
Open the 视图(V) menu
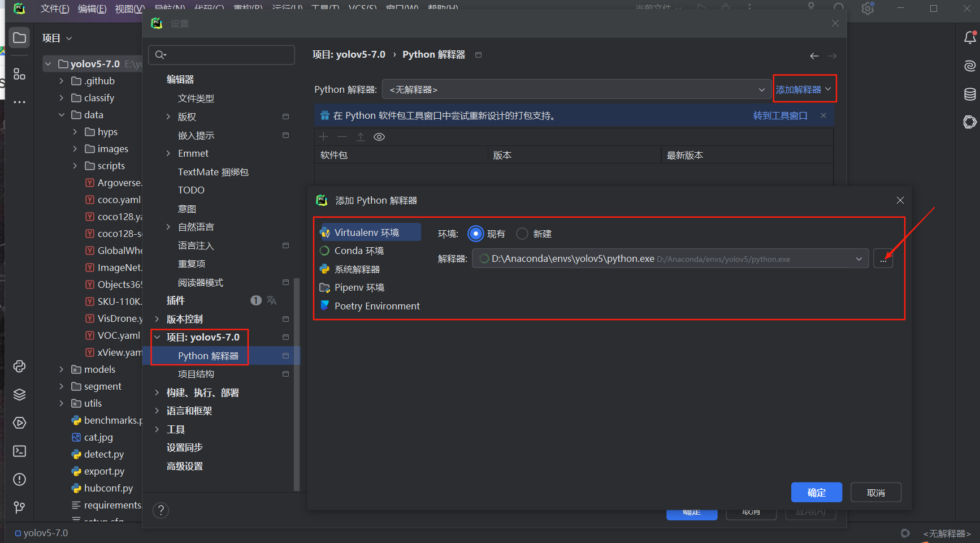[x=129, y=8]
